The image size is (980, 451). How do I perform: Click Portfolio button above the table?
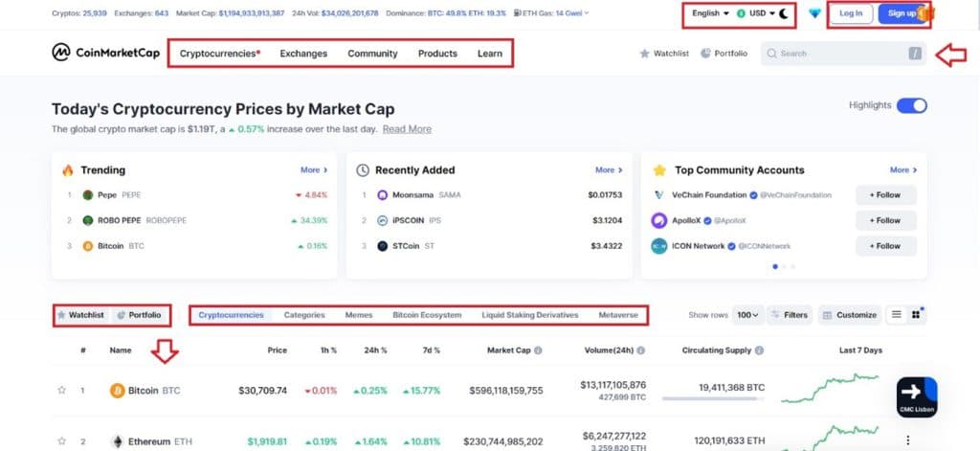tap(139, 315)
